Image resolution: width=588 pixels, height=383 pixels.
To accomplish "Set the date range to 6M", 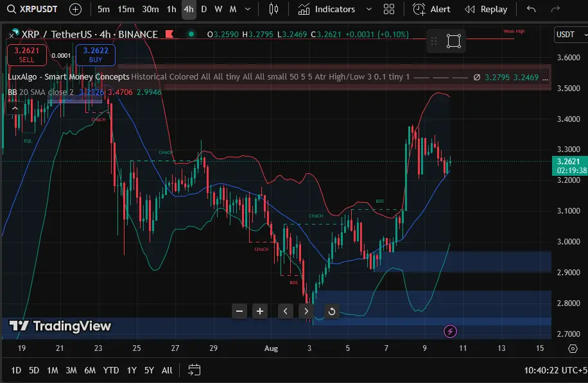I will click(90, 370).
